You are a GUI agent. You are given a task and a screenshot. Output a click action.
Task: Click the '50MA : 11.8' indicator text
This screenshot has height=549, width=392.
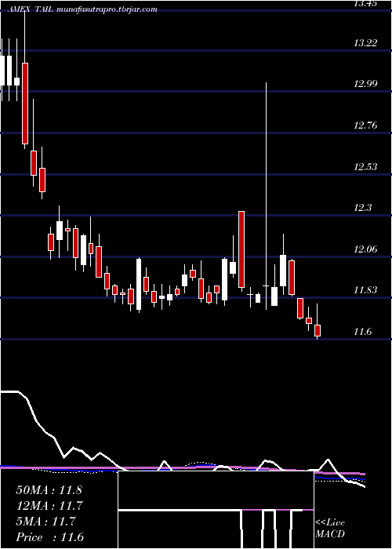49,490
